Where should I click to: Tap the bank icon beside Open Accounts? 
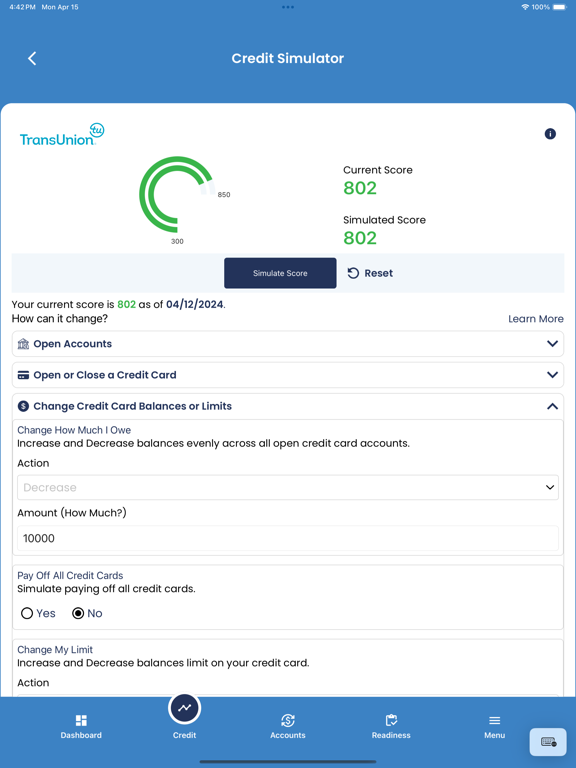pyautogui.click(x=23, y=344)
